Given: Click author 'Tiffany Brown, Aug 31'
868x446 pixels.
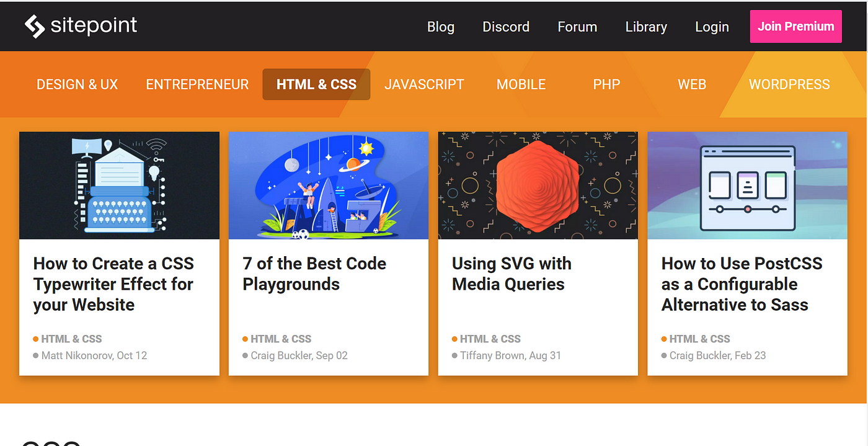Looking at the screenshot, I should tap(511, 355).
